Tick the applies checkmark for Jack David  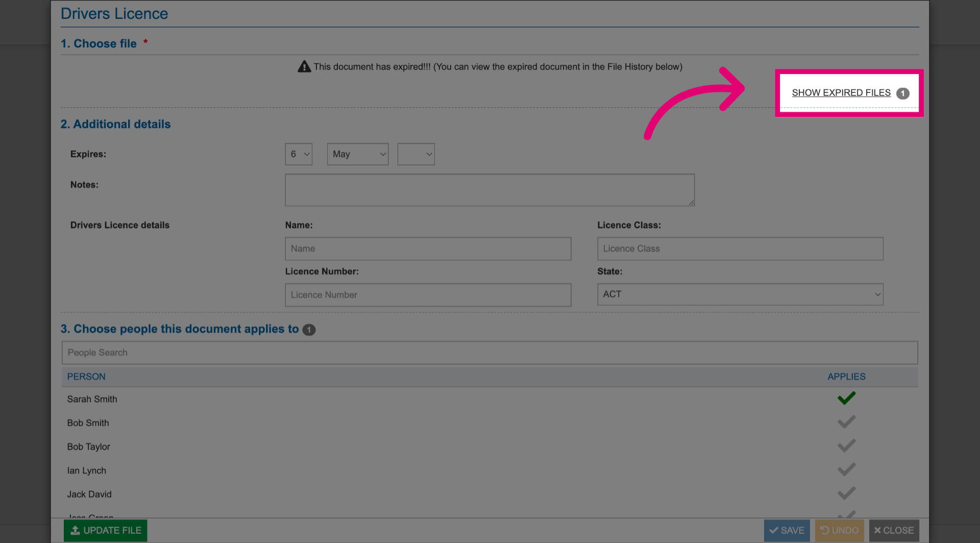click(x=846, y=493)
